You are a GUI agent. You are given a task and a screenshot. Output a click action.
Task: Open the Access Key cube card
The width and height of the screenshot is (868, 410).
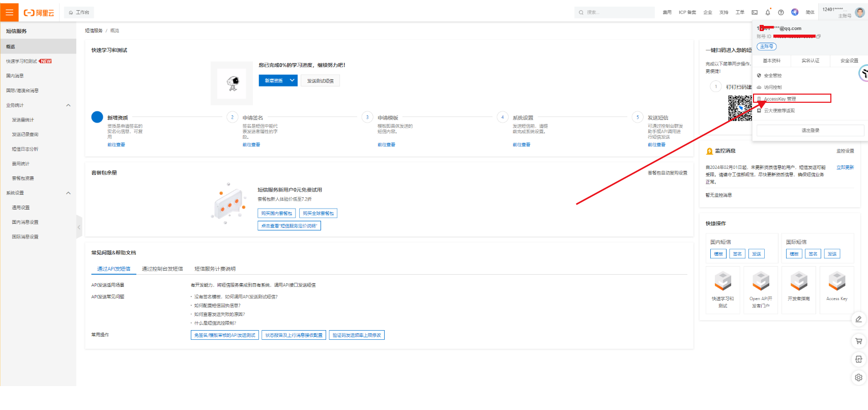coord(837,290)
